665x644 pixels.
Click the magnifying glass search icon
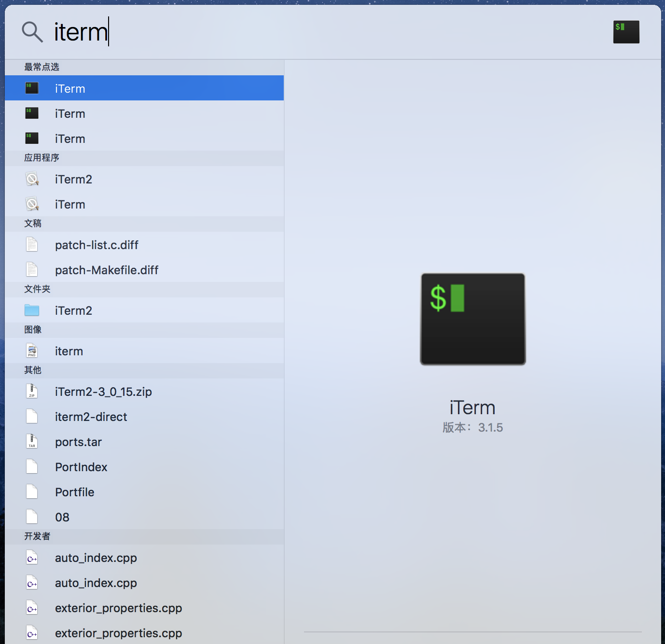click(x=32, y=32)
